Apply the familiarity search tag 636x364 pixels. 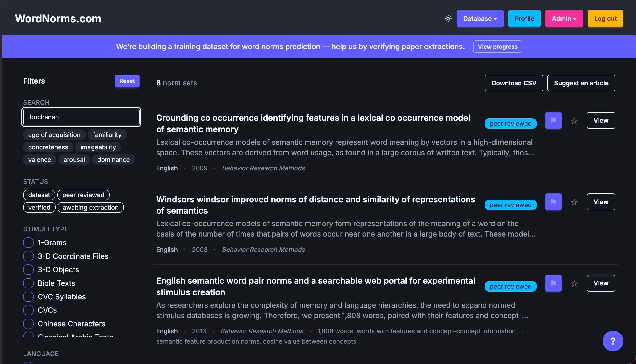107,135
